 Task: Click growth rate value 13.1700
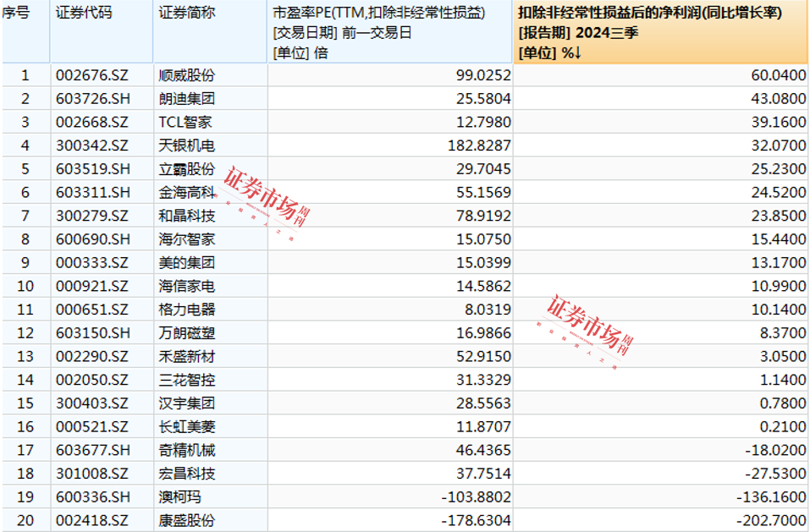[x=779, y=263]
